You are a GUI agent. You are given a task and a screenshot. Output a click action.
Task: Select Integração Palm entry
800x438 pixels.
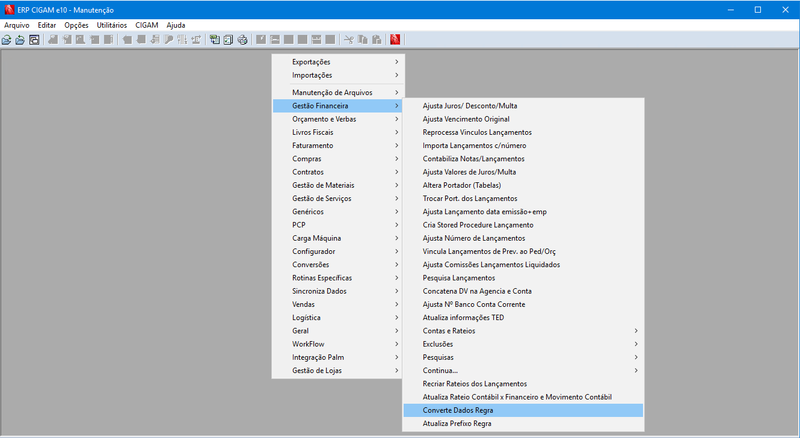pyautogui.click(x=338, y=357)
